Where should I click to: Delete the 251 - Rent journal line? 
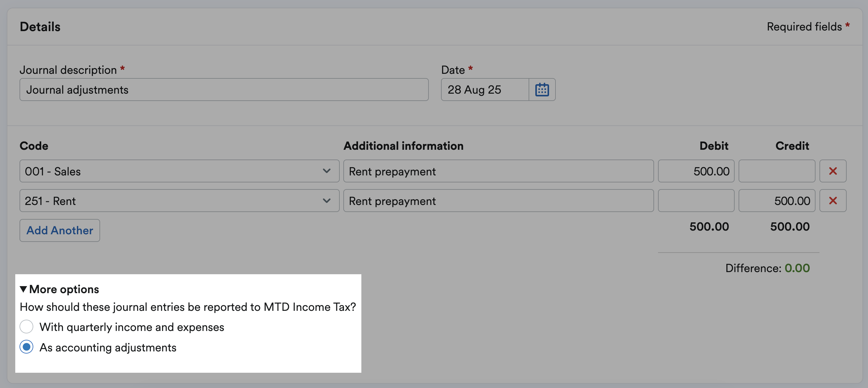click(x=833, y=201)
